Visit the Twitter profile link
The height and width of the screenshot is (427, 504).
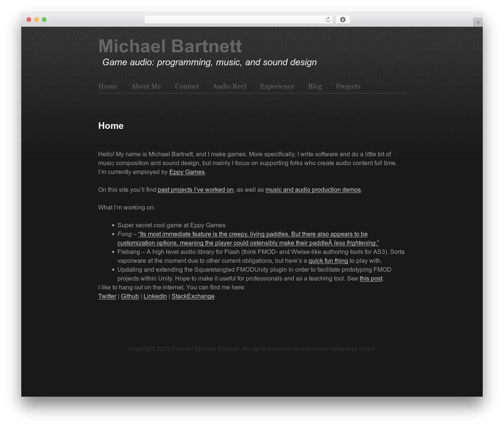tap(107, 296)
